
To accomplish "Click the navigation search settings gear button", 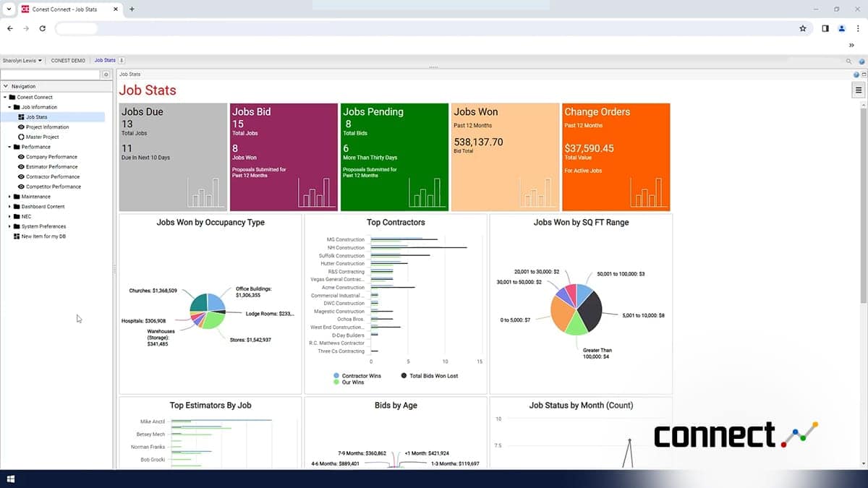I will [x=106, y=74].
